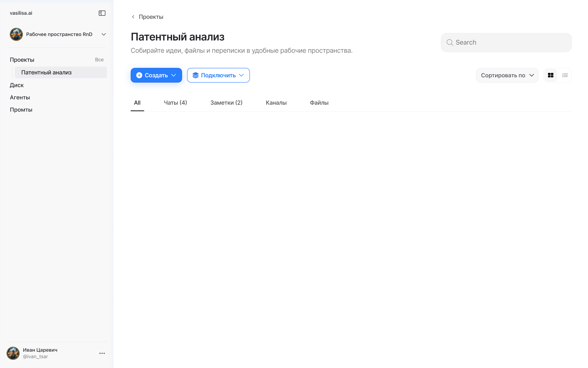
Task: Switch to the Чаты (4) tab
Action: [175, 103]
